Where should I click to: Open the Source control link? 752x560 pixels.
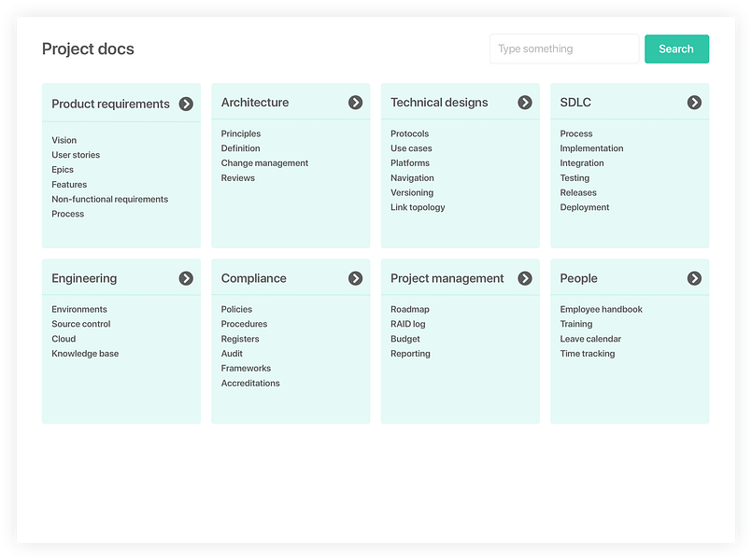pyautogui.click(x=81, y=324)
